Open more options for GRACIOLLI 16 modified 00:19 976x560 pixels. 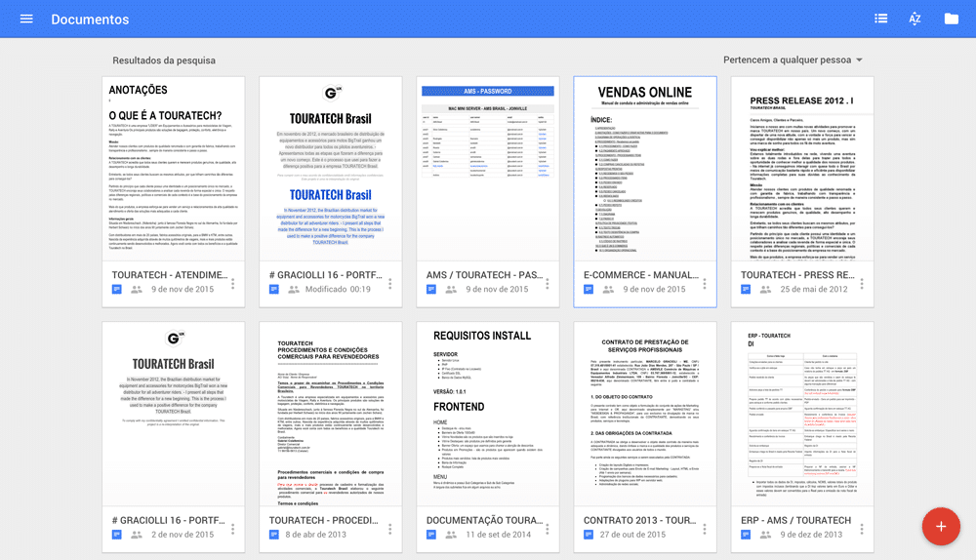tap(390, 284)
